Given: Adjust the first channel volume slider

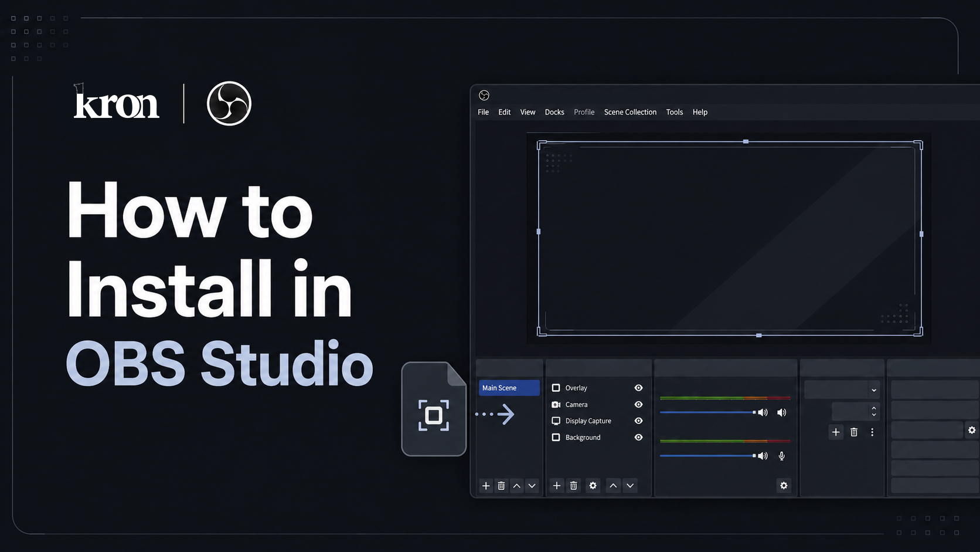Looking at the screenshot, I should tap(707, 412).
